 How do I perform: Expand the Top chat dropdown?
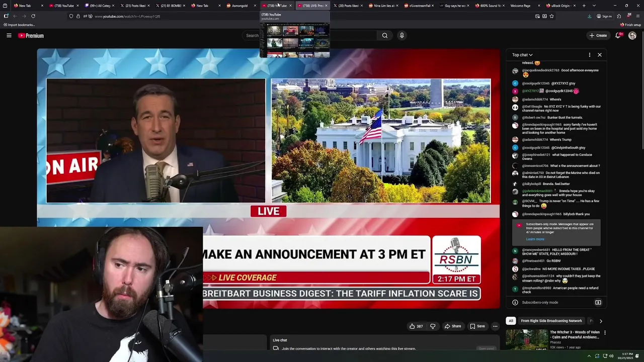(522, 55)
